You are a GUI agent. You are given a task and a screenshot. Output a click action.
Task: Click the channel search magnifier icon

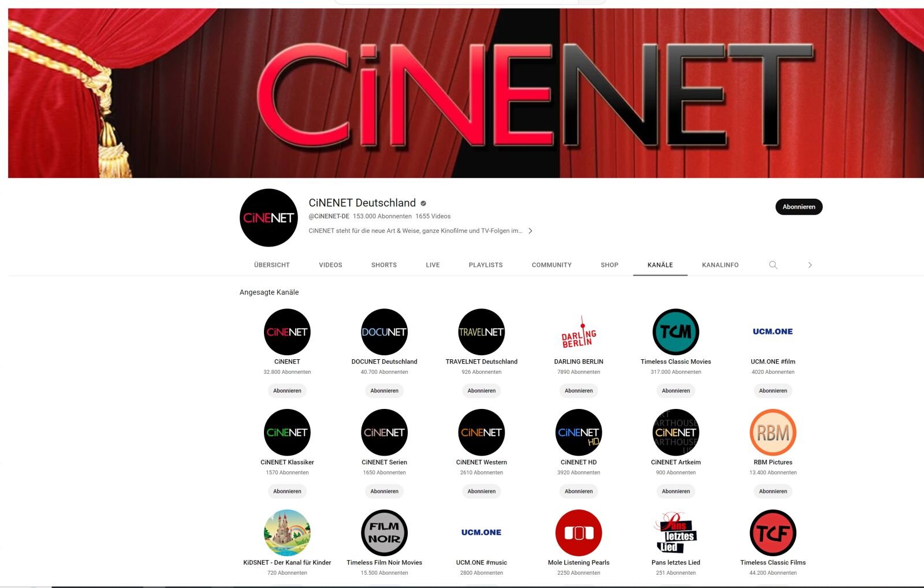(x=773, y=265)
